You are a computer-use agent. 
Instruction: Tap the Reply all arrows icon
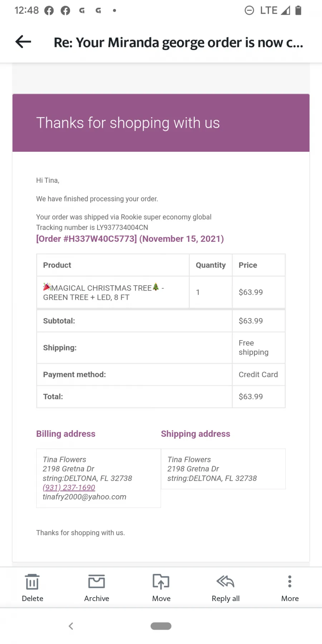coord(225,581)
